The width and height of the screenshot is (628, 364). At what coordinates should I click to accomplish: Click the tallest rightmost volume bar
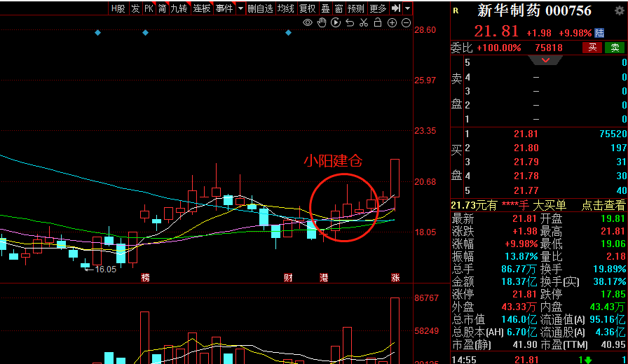[x=395, y=330]
